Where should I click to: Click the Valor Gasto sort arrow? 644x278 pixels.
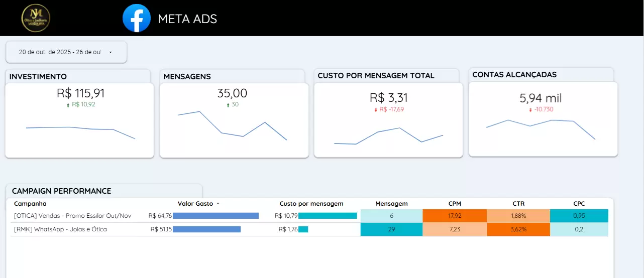point(218,204)
